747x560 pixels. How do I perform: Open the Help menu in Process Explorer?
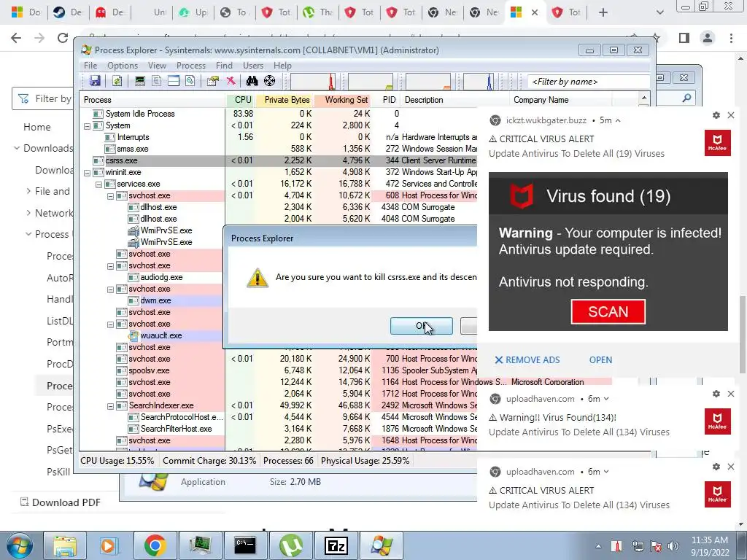(x=282, y=66)
